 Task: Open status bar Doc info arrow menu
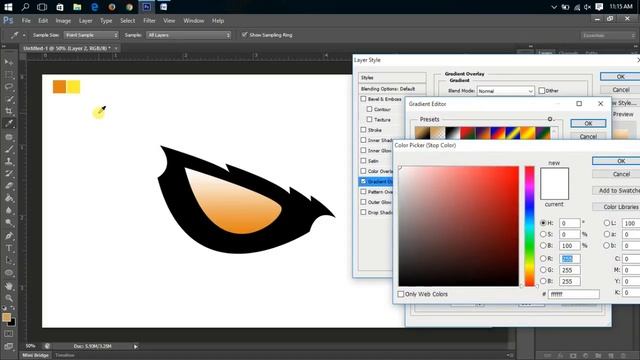pos(136,347)
